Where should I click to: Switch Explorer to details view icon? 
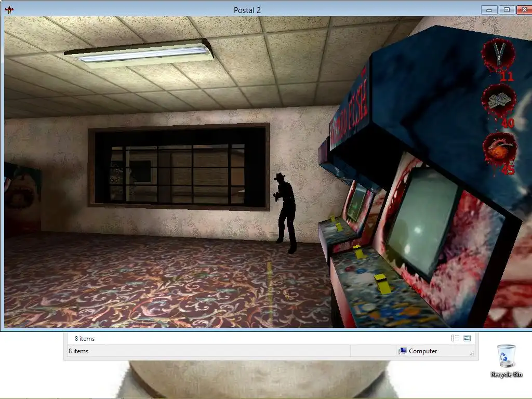coord(455,338)
